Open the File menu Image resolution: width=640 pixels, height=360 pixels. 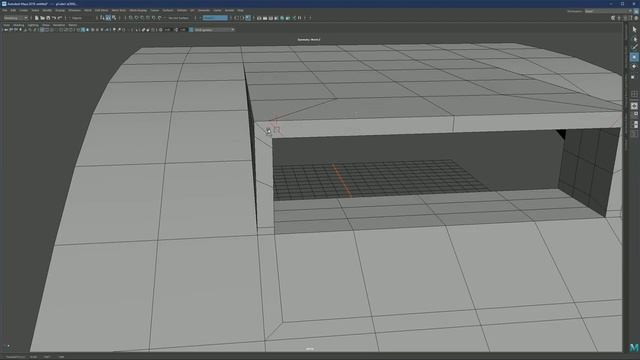click(5, 10)
